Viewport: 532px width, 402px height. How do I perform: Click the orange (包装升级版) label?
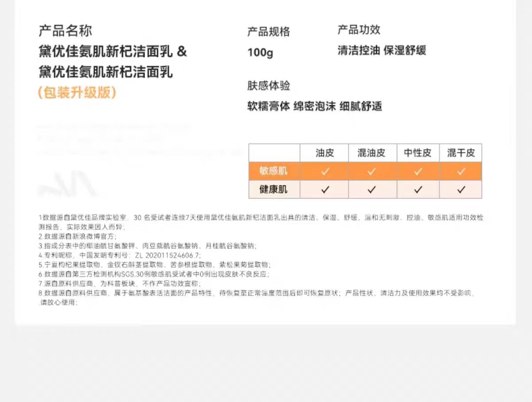click(x=77, y=92)
